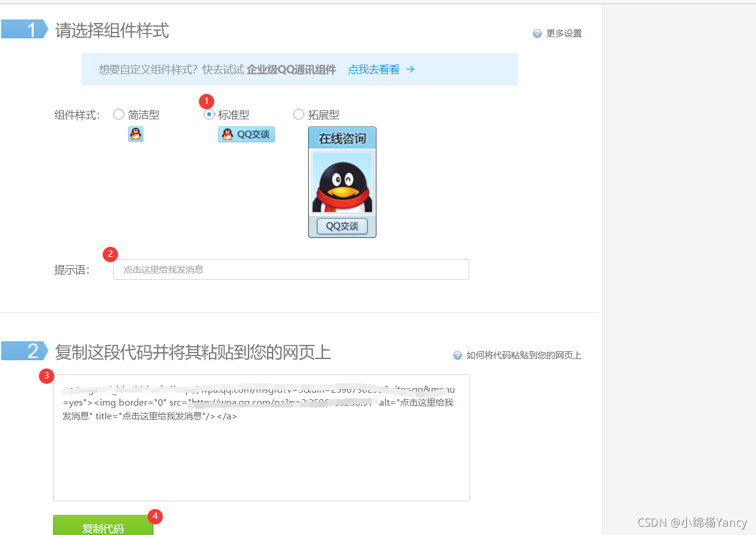Focus the 提示语 input field
This screenshot has height=535, width=756.
click(291, 269)
